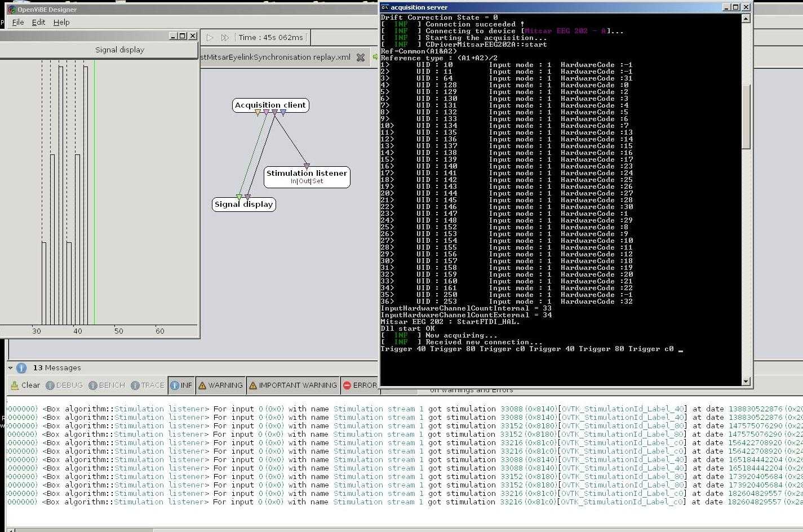Click the 13 Messages label
The image size is (803, 532).
click(57, 367)
